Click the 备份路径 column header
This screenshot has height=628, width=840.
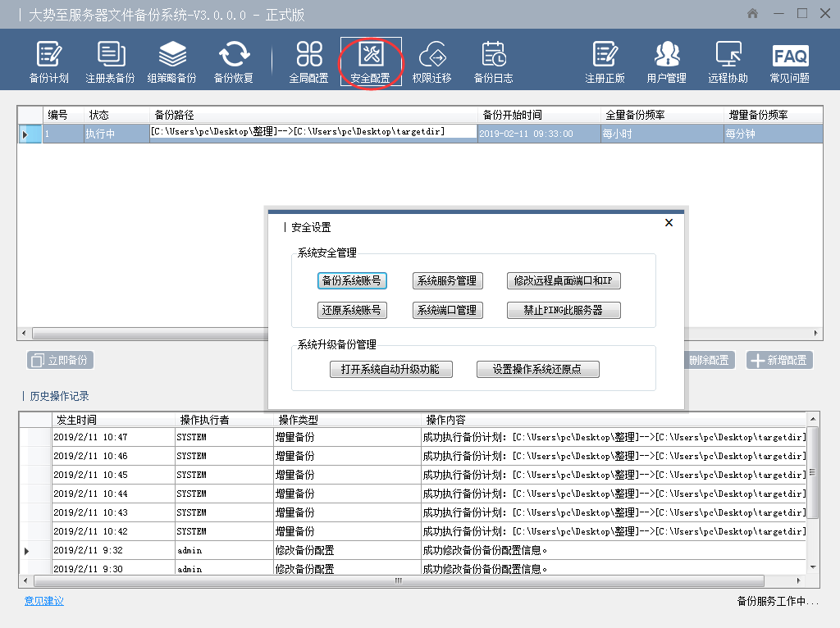coord(312,115)
